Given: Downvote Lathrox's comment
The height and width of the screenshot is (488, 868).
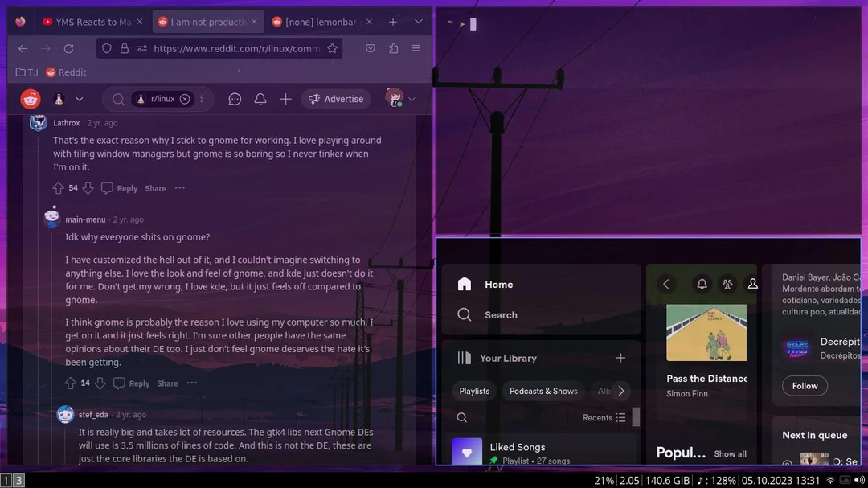Looking at the screenshot, I should coord(88,187).
